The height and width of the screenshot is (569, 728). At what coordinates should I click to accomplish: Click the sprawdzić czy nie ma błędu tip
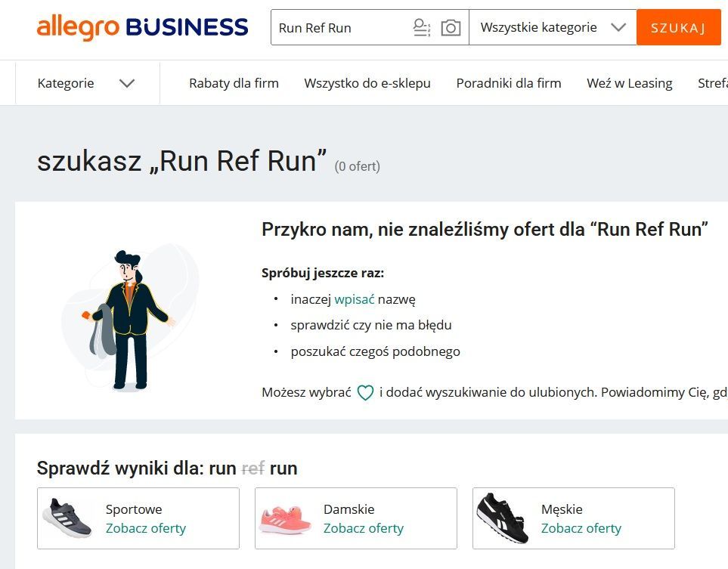371,326
